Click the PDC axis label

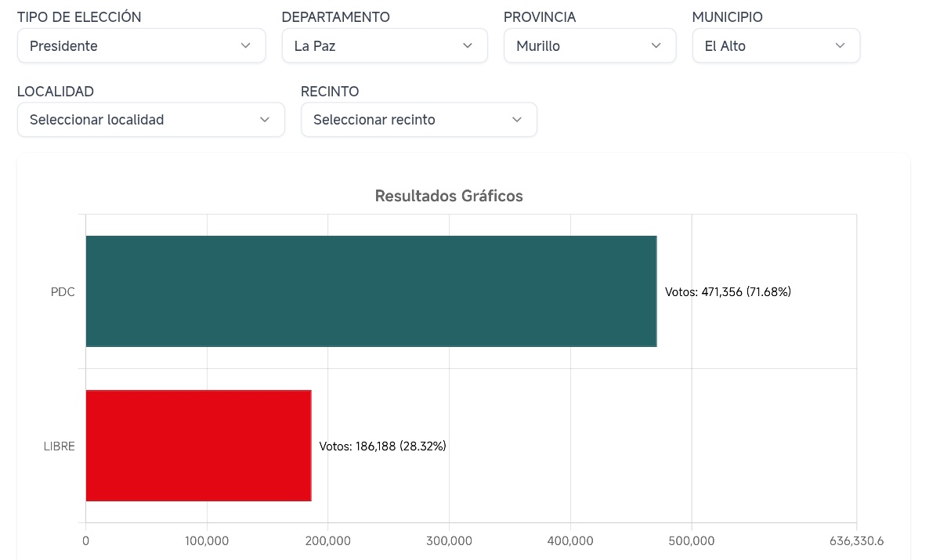click(63, 291)
